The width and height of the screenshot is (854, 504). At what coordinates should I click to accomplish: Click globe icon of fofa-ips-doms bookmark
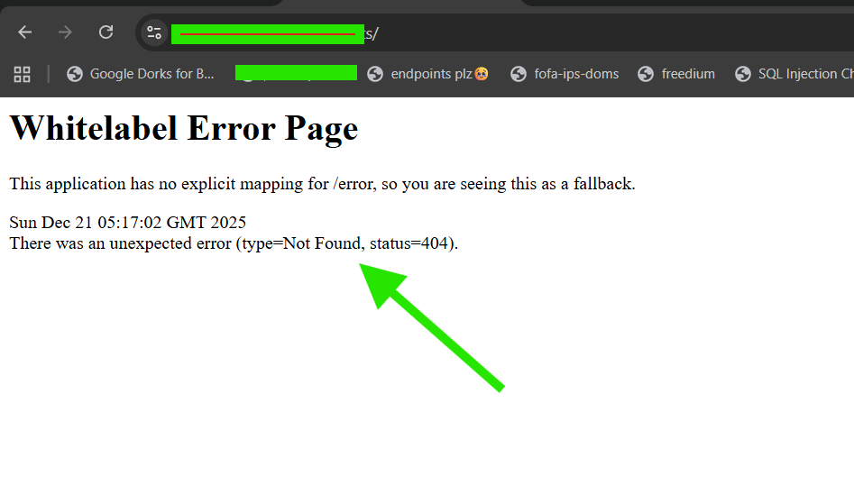coord(519,74)
